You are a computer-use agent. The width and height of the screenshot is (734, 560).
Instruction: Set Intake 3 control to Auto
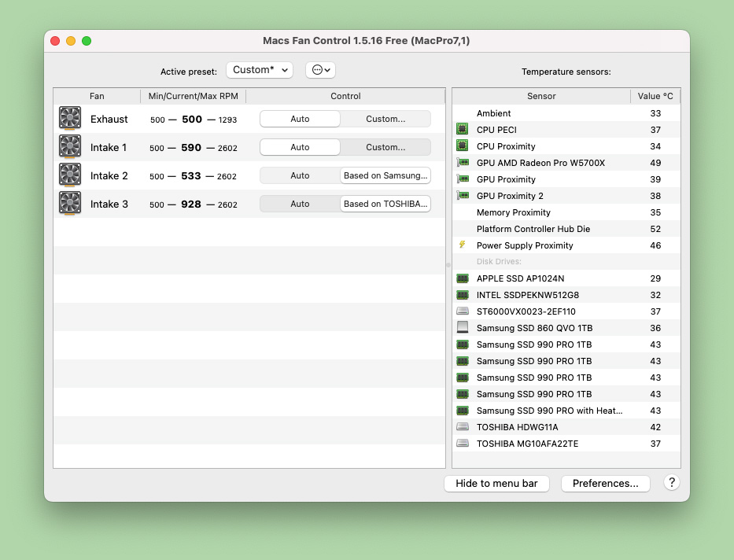pyautogui.click(x=300, y=204)
